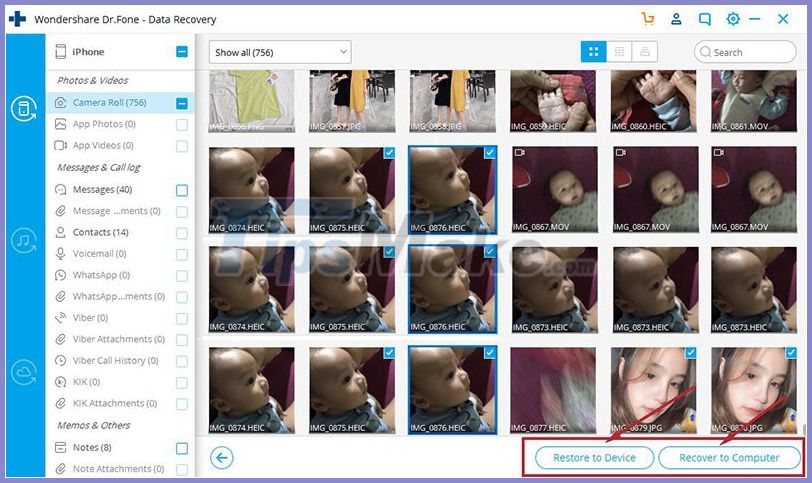Screen dimensions: 812x483
Task: Check the Notes (8) checkbox
Action: coord(182,448)
